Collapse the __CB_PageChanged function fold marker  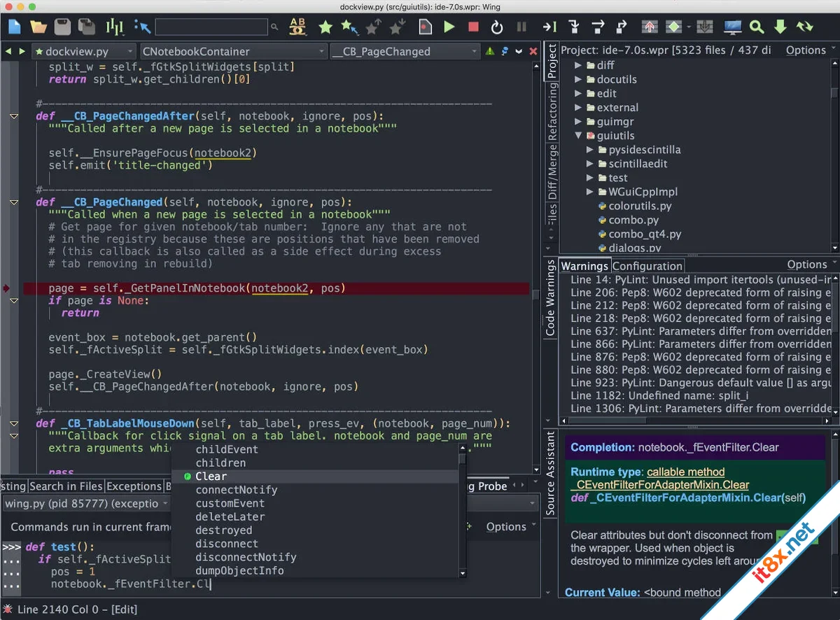point(13,202)
